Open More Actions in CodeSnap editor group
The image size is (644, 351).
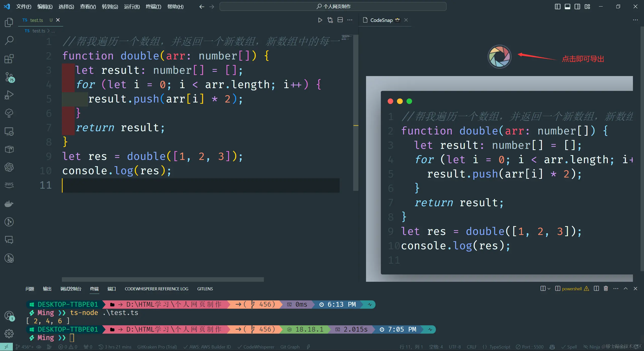635,20
